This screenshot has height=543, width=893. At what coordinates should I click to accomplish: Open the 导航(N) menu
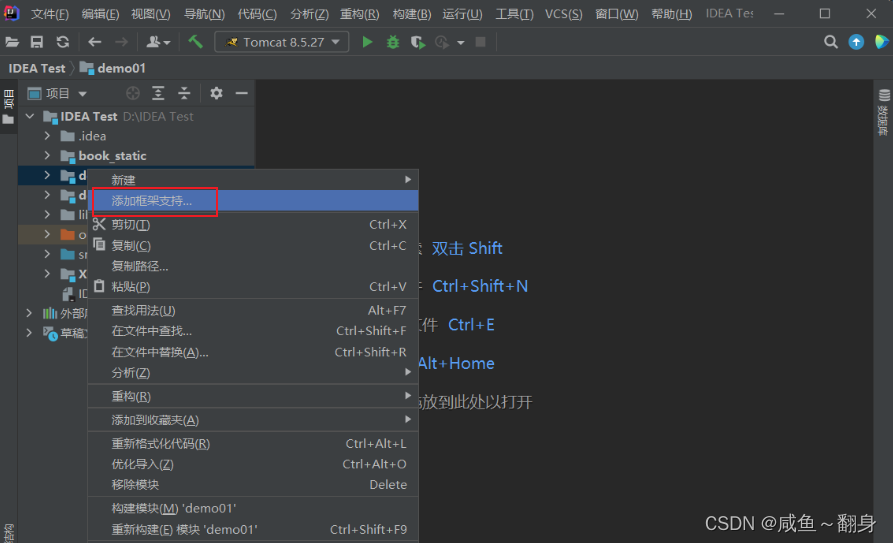click(x=204, y=14)
